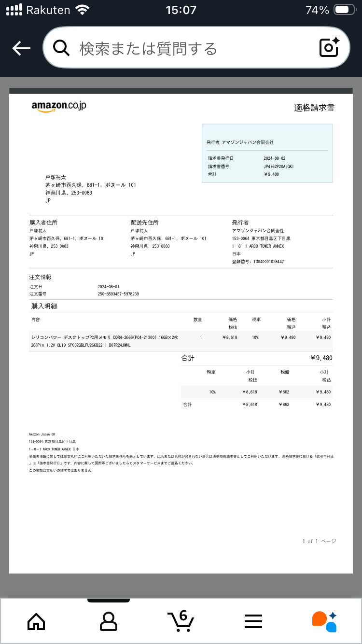This screenshot has height=644, width=362.
Task: Tap the 1 of 1 ページ indicator
Action: pos(319,541)
